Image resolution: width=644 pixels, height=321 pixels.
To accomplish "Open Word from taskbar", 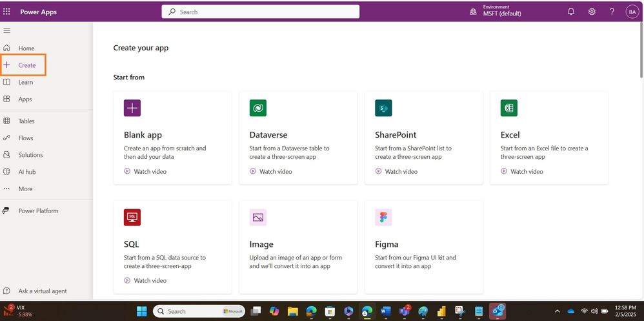I will (386, 311).
